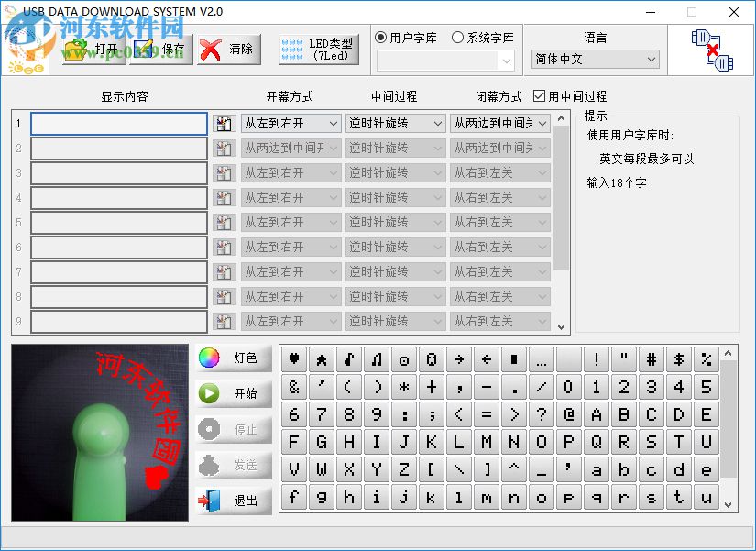Click inside the row 1 text input field
756x551 pixels.
(x=117, y=123)
